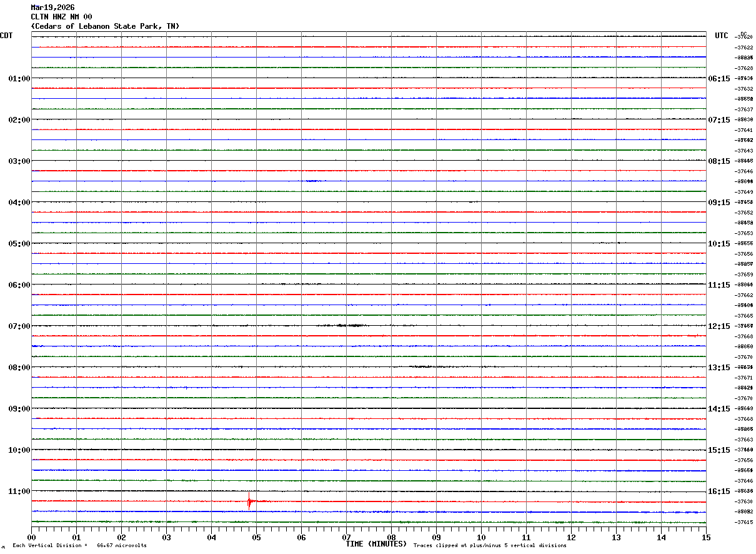756x554 pixels.
Task: Click the 'Cedars of Lebanon State Park, TN' label
Action: coord(105,26)
